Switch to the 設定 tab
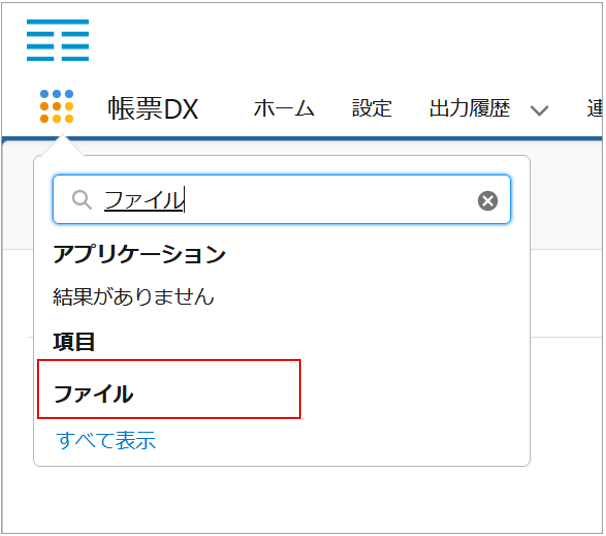Image resolution: width=606 pixels, height=536 pixels. pyautogui.click(x=372, y=109)
